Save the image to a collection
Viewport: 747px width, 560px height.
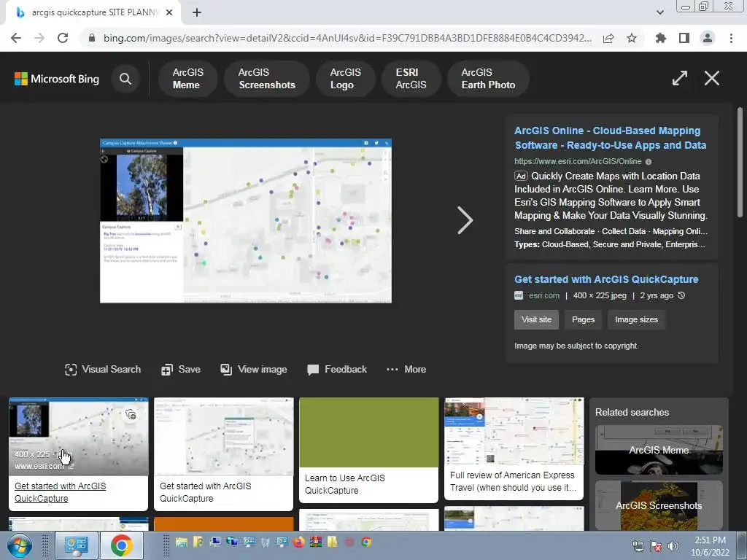tap(181, 370)
